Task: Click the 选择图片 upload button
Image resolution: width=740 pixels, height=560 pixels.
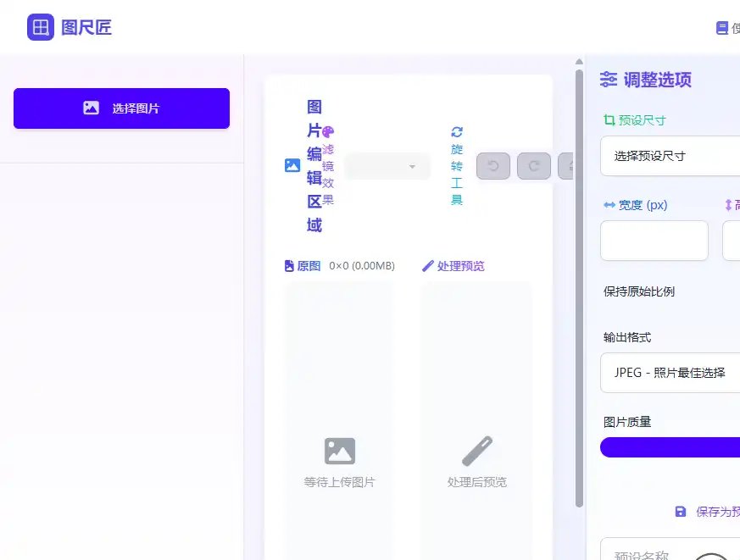Action: coord(121,108)
